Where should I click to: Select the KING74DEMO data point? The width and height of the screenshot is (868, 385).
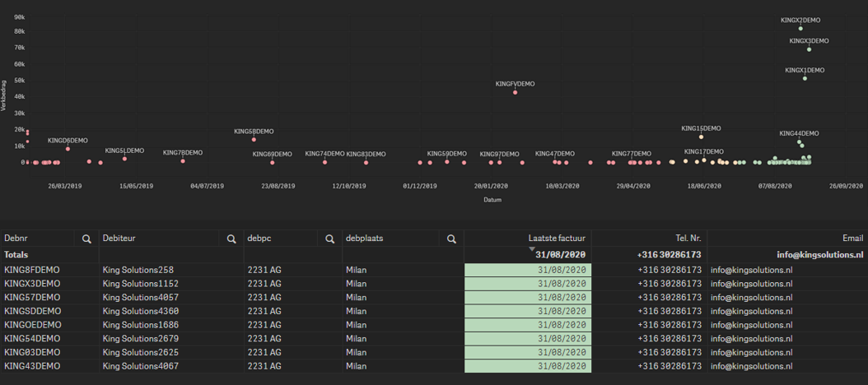pos(325,162)
